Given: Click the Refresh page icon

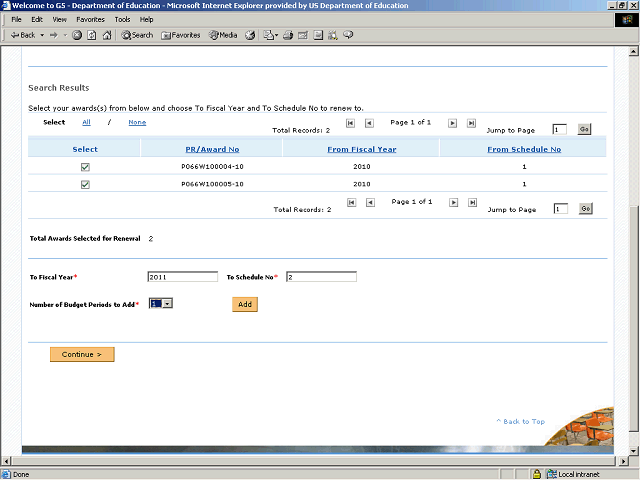Looking at the screenshot, I should (x=91, y=35).
